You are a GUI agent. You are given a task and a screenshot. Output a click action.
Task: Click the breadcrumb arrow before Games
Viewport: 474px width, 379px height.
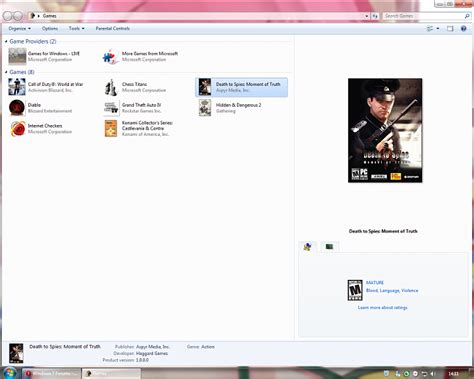pyautogui.click(x=38, y=16)
